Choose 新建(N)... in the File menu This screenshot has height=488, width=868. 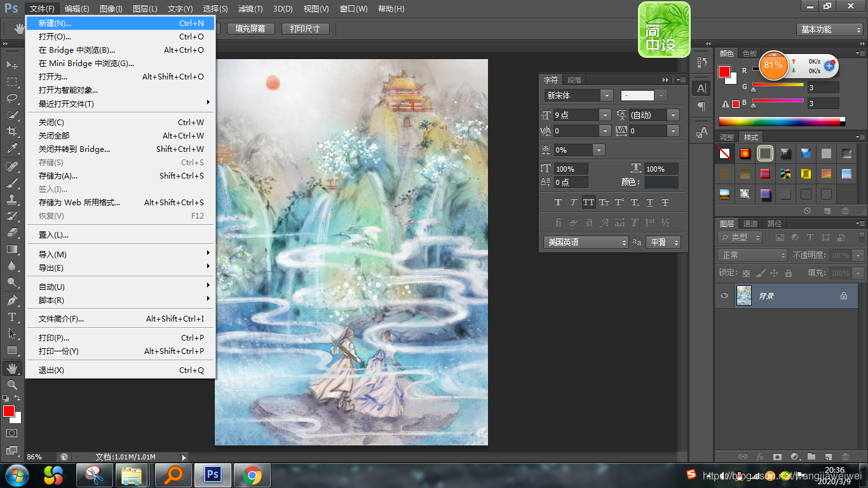pyautogui.click(x=120, y=23)
